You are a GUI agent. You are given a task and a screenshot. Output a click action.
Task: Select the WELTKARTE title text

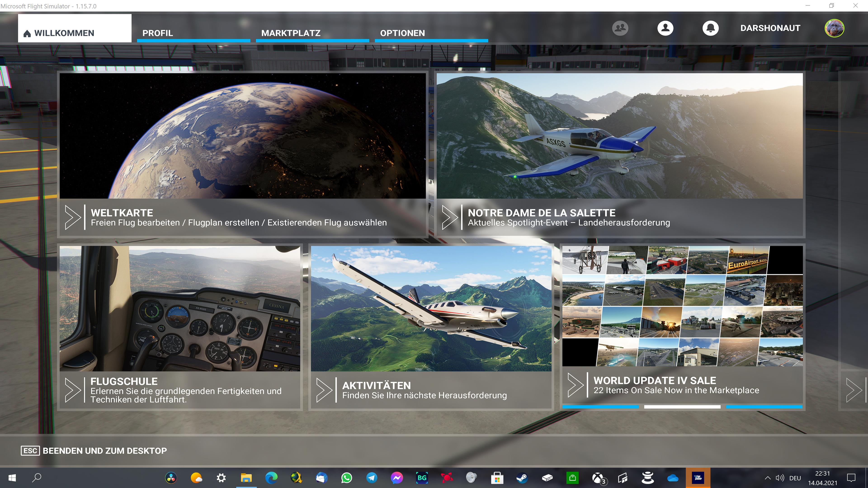[122, 213]
